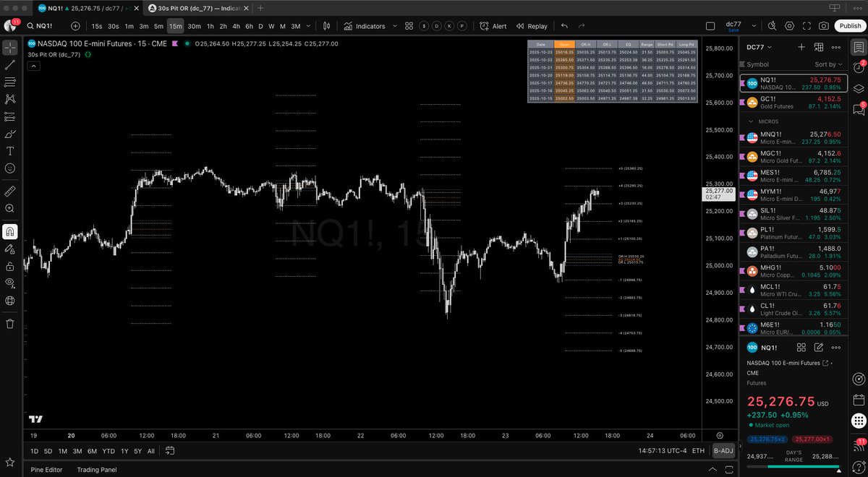The image size is (868, 477).
Task: Open the Fibonacci retracement tools
Action: click(x=10, y=82)
